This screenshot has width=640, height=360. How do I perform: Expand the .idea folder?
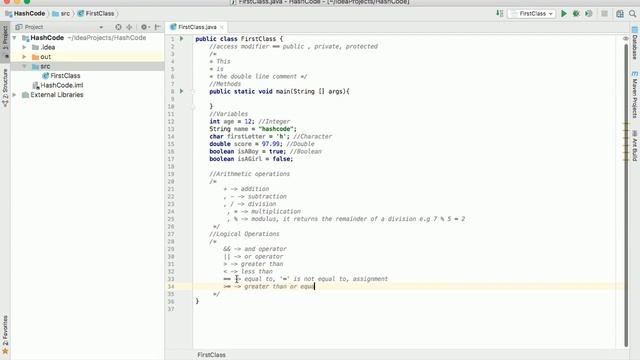[24, 47]
